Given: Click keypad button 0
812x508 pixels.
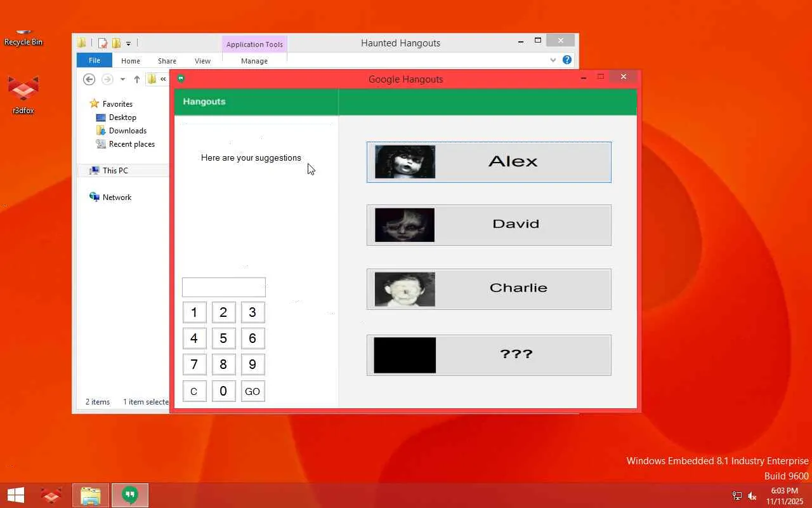Looking at the screenshot, I should click(x=223, y=391).
